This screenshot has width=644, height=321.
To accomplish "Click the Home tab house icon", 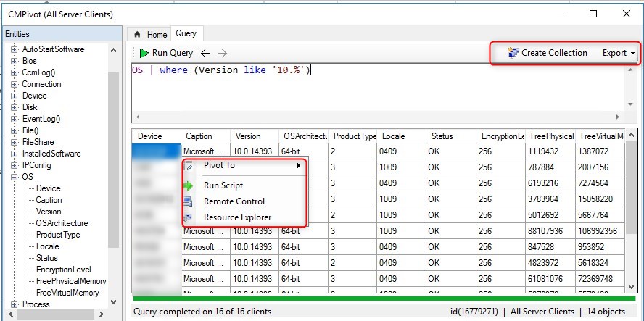I will [x=138, y=35].
